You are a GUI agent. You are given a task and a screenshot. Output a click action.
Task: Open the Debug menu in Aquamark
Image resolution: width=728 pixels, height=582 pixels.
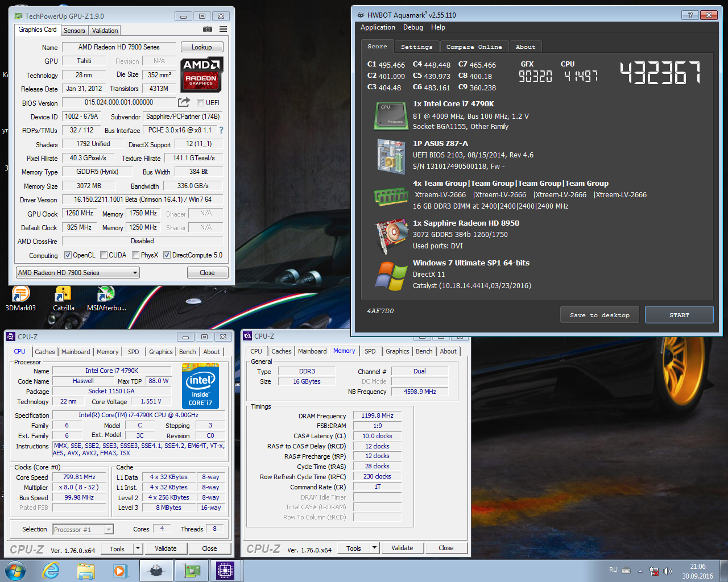pyautogui.click(x=413, y=27)
